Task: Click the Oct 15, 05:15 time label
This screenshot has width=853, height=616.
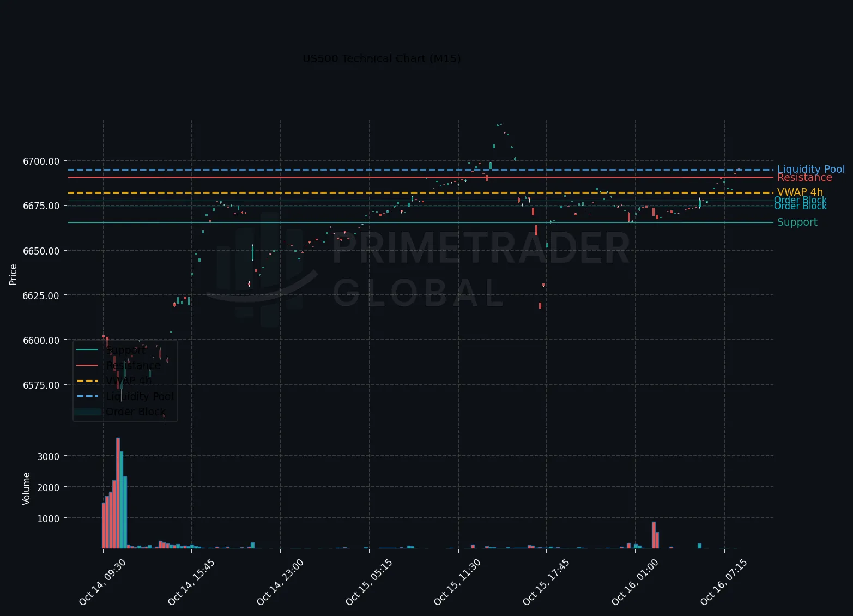Action: coord(369,582)
